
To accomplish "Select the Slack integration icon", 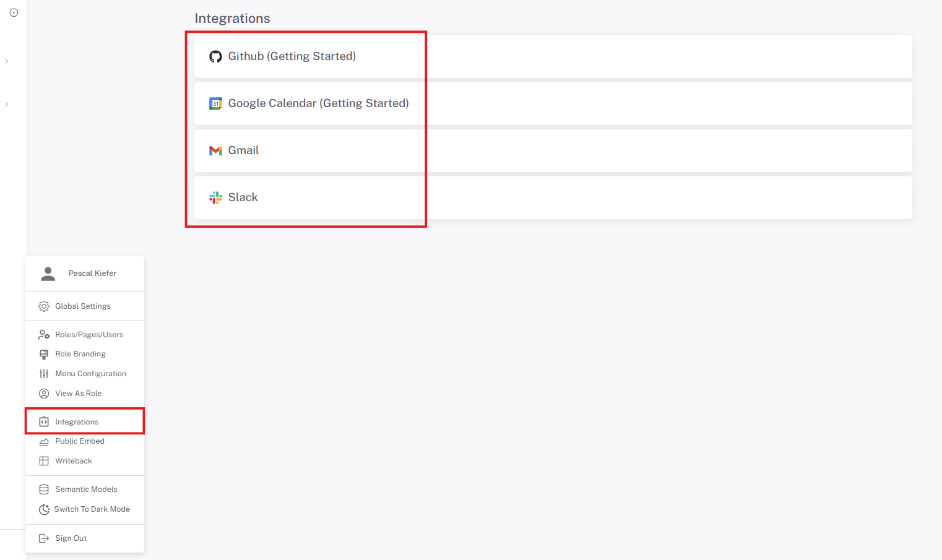I will point(215,197).
